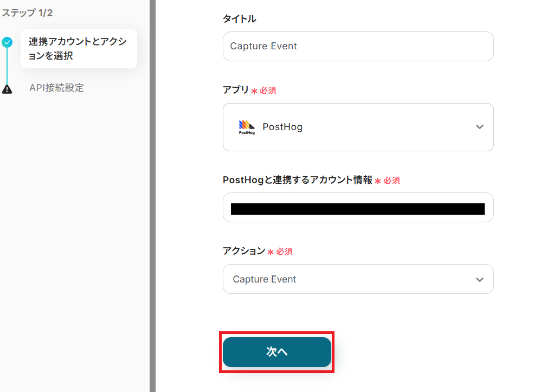Image resolution: width=534 pixels, height=392 pixels.
Task: Focus the タイトル text input field
Action: click(x=358, y=46)
